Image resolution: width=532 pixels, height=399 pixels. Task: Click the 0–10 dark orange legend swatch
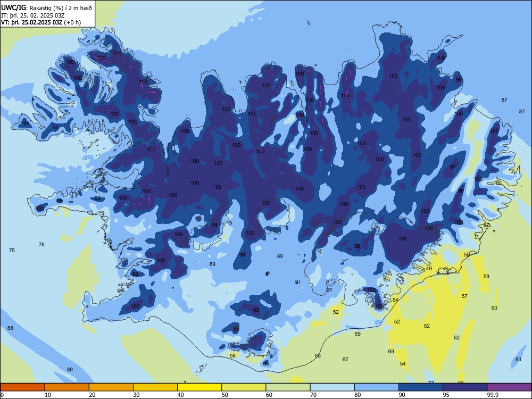[22, 387]
